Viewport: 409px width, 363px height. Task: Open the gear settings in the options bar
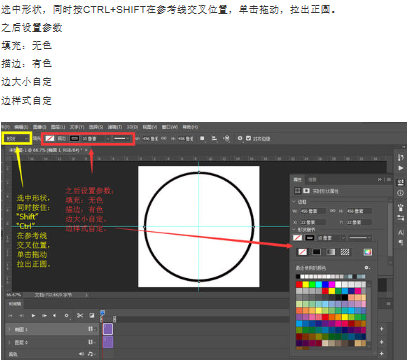[240, 138]
